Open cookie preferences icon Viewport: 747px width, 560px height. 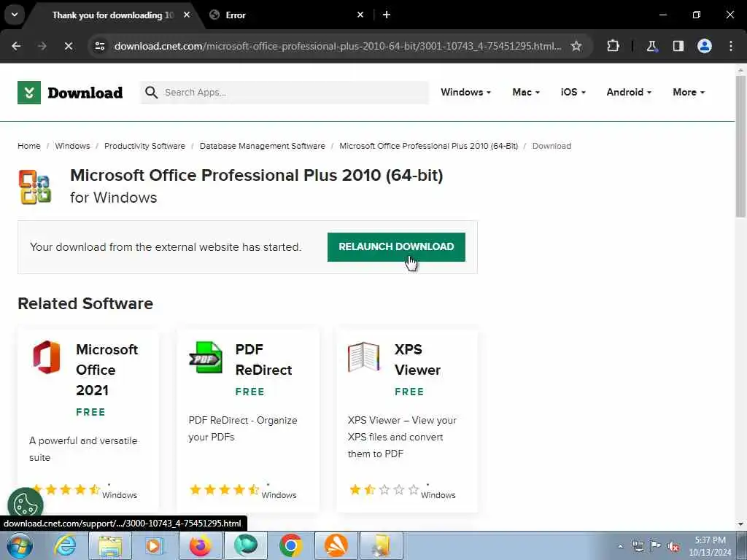26,505
